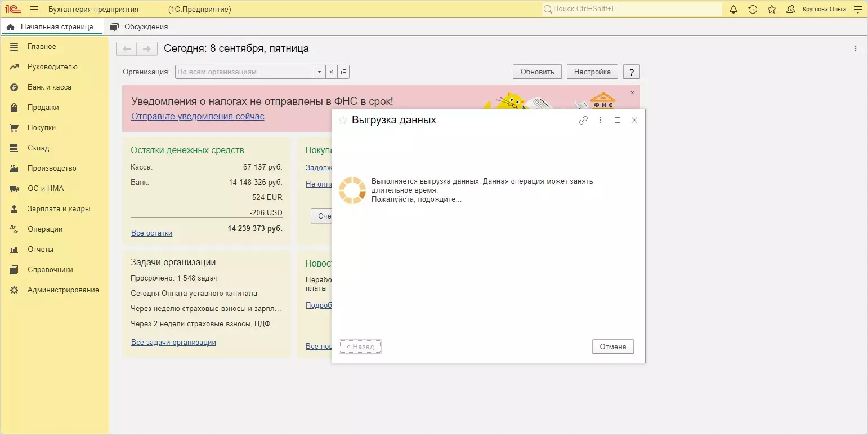Click the Задачи организации heading
Image resolution: width=868 pixels, height=435 pixels.
173,263
